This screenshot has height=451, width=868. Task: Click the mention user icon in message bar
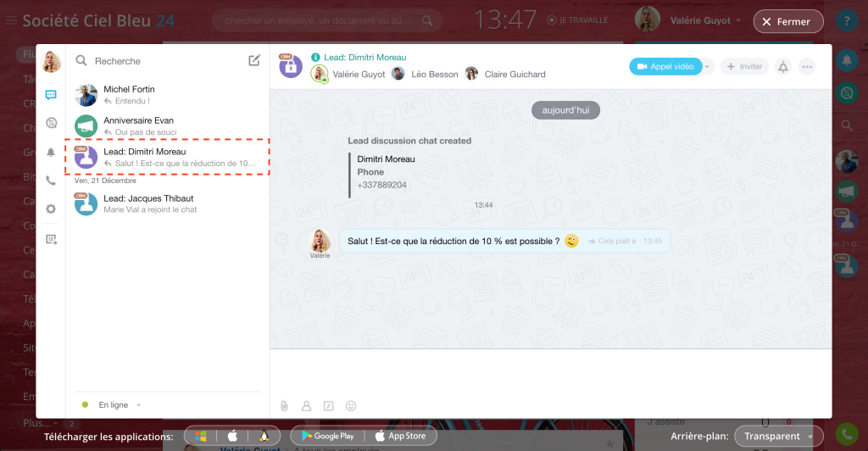coord(307,406)
